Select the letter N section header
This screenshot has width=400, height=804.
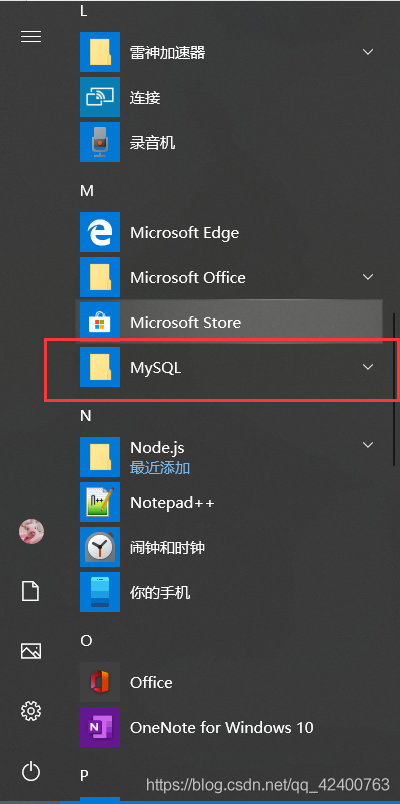[x=86, y=416]
